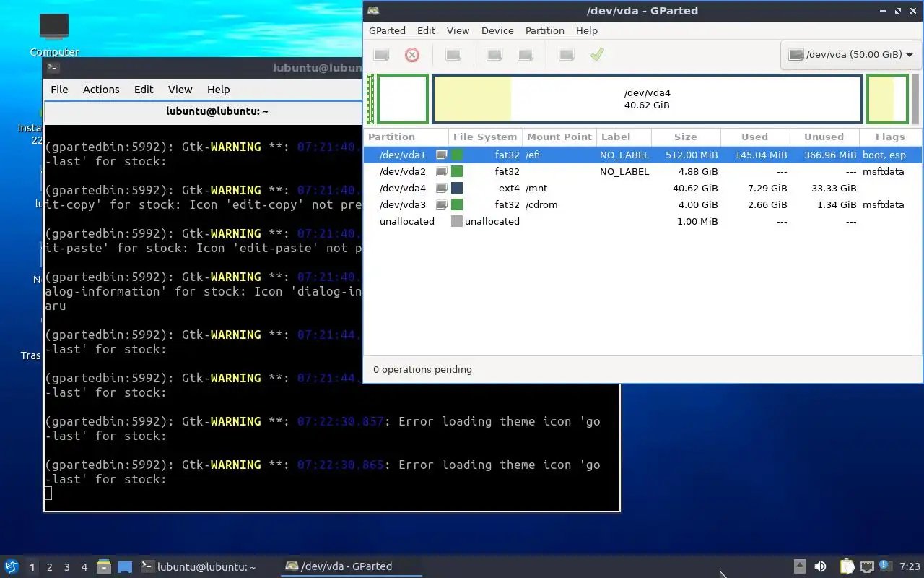924x578 pixels.
Task: Select the /dev/vda2 row in the partition table
Action: tap(642, 171)
